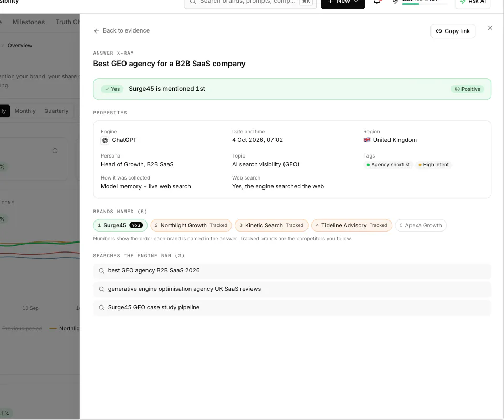Viewport: 504px width, 420px height.
Task: Open the New dropdown button
Action: 343,3
